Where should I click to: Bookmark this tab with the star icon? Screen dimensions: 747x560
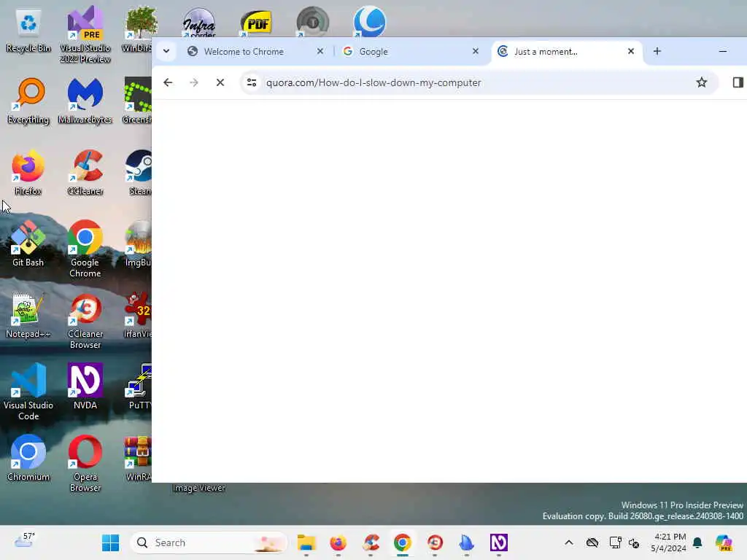click(701, 82)
